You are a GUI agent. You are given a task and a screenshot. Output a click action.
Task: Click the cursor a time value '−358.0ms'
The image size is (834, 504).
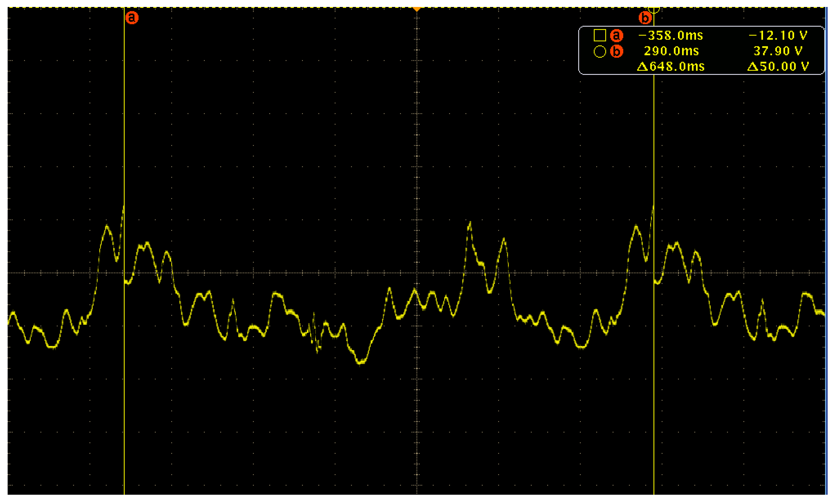670,35
